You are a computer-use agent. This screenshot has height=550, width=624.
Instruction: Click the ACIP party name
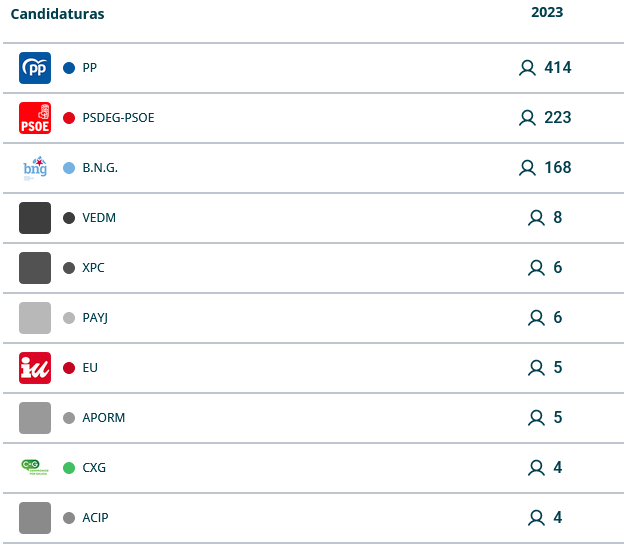click(x=95, y=518)
